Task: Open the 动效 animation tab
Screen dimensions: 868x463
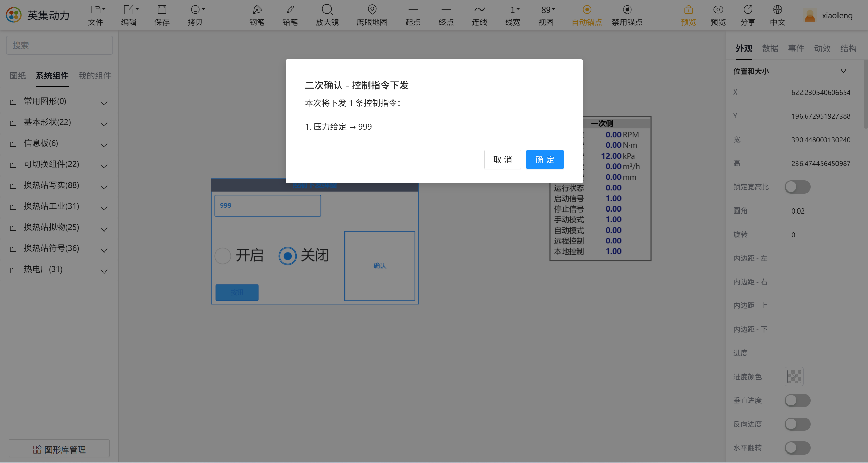Action: point(822,48)
